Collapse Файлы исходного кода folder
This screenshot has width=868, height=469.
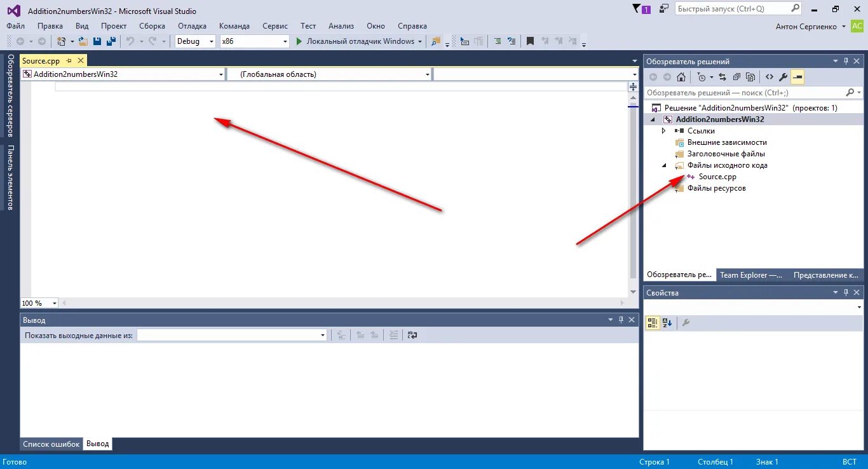(664, 165)
